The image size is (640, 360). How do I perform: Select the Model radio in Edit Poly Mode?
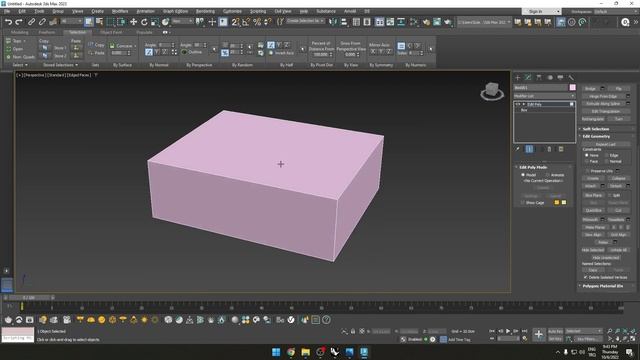click(523, 175)
